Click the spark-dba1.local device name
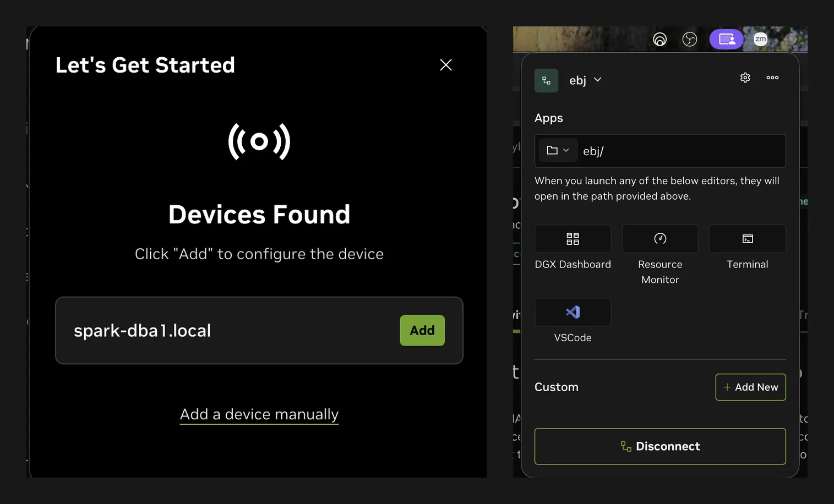Image resolution: width=834 pixels, height=504 pixels. coord(143,331)
